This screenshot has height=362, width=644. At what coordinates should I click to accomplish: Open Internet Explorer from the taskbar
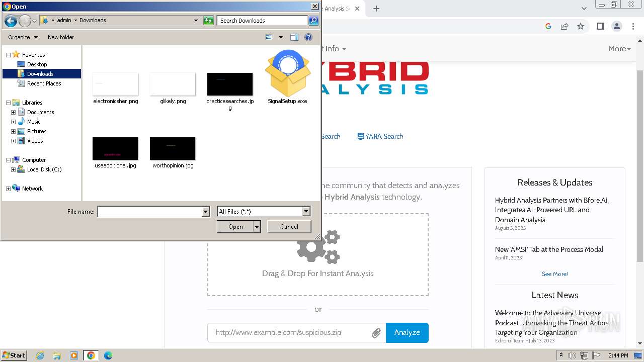coord(40,355)
